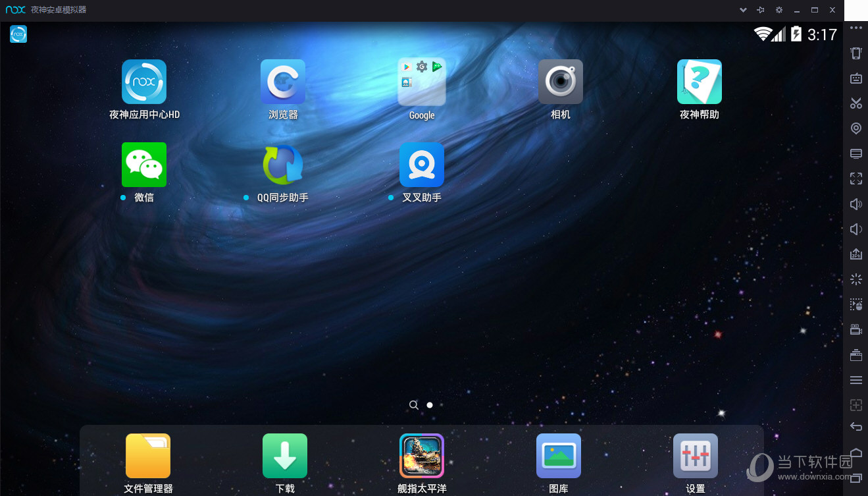Click the install APK icon in sidebar
This screenshot has height=496, width=868.
point(855,254)
